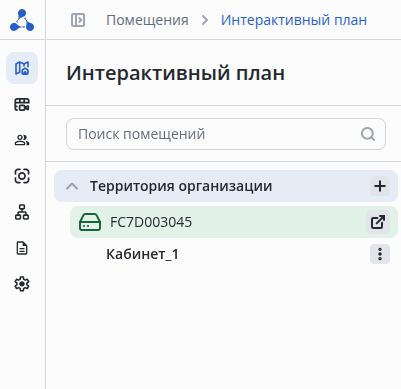This screenshot has height=389, width=401.
Task: Open FC7D003045 via external link icon
Action: (378, 222)
